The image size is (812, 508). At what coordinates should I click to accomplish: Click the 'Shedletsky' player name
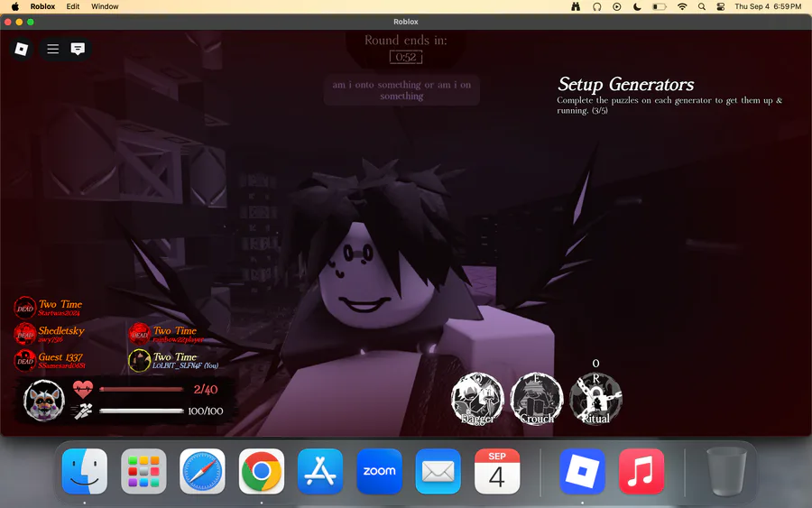(61, 330)
